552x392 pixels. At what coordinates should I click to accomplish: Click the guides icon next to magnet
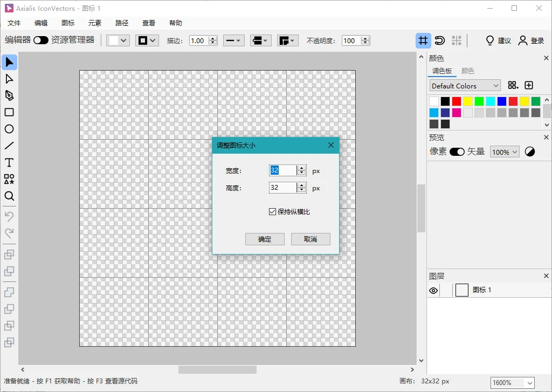(457, 40)
